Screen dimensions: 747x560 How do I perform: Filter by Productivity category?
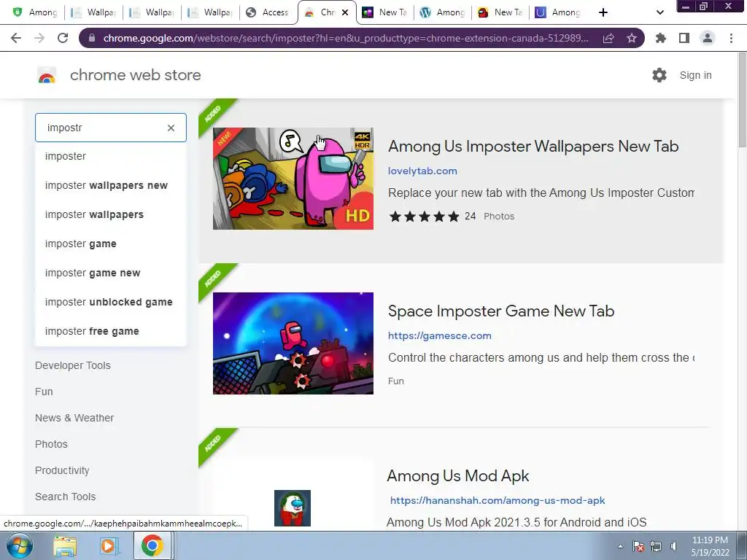(x=62, y=470)
